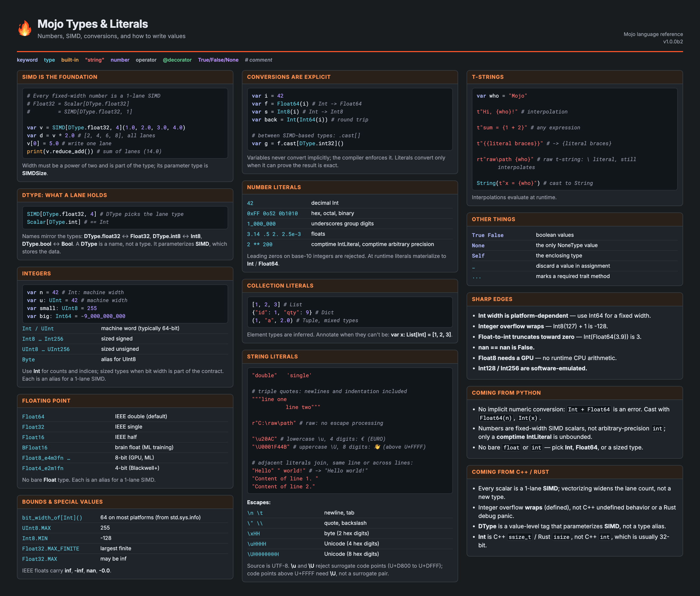Select the "var small: UInt8 = 255" line
700x596 pixels.
[x=62, y=308]
